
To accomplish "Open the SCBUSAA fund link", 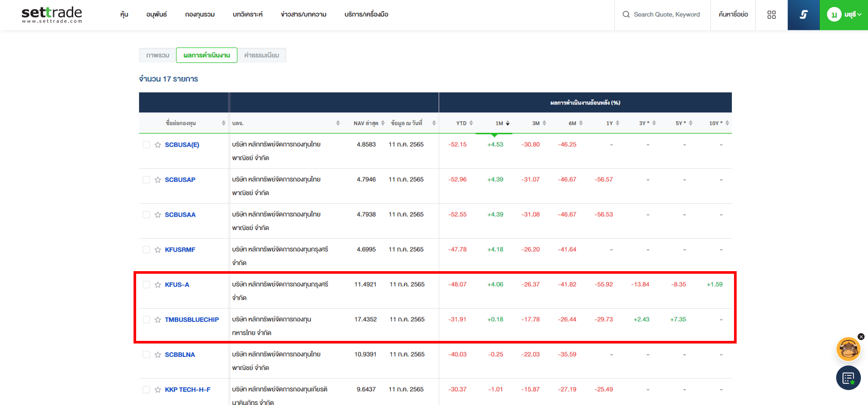I will pos(180,215).
